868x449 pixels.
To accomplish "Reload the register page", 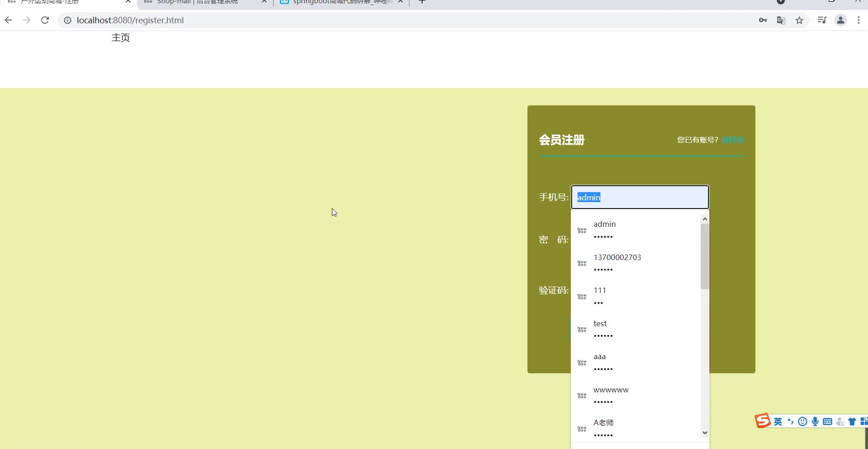I will 45,20.
